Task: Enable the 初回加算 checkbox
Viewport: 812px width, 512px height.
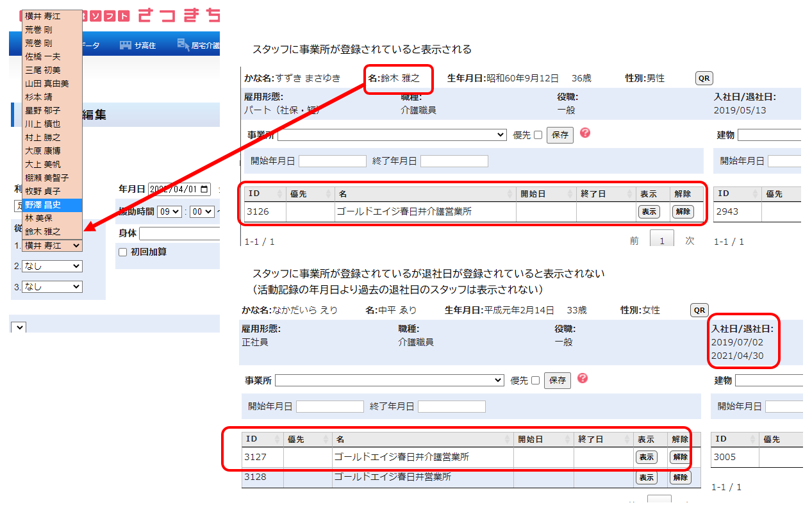Action: (x=122, y=252)
